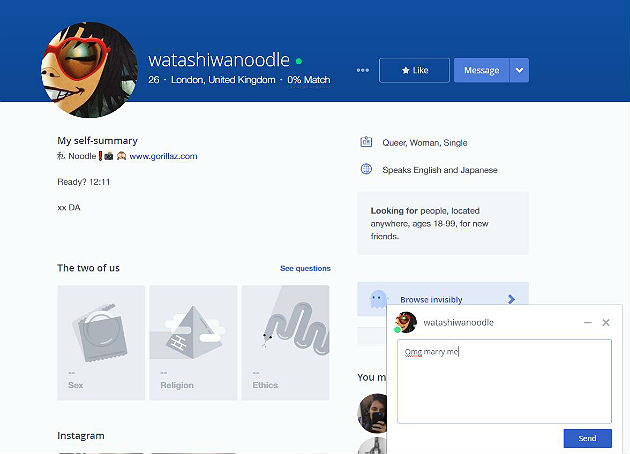The image size is (630, 454).
Task: Open the Sex category card
Action: coord(101,343)
